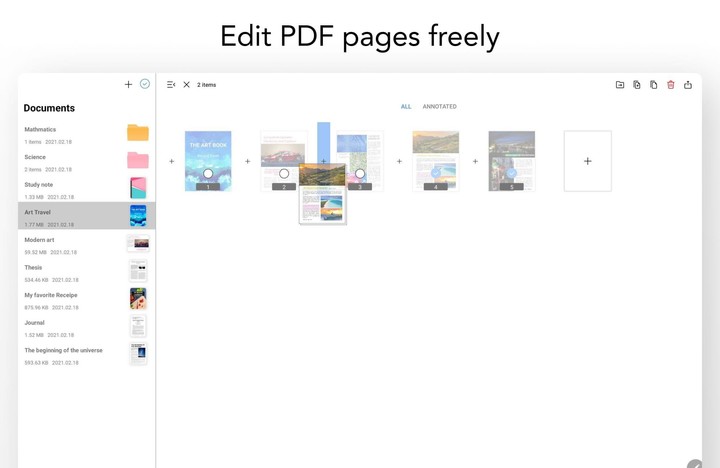This screenshot has height=468, width=720.
Task: Deselect page 5 using its blue checkmark
Action: click(x=512, y=173)
